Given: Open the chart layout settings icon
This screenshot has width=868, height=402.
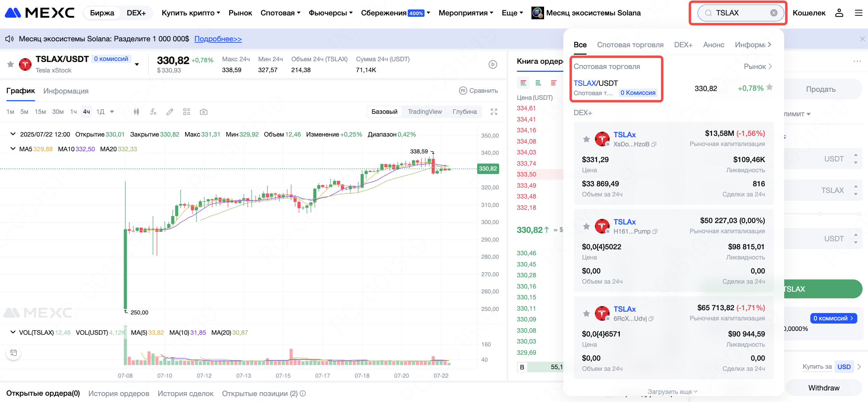Looking at the screenshot, I should tap(187, 112).
